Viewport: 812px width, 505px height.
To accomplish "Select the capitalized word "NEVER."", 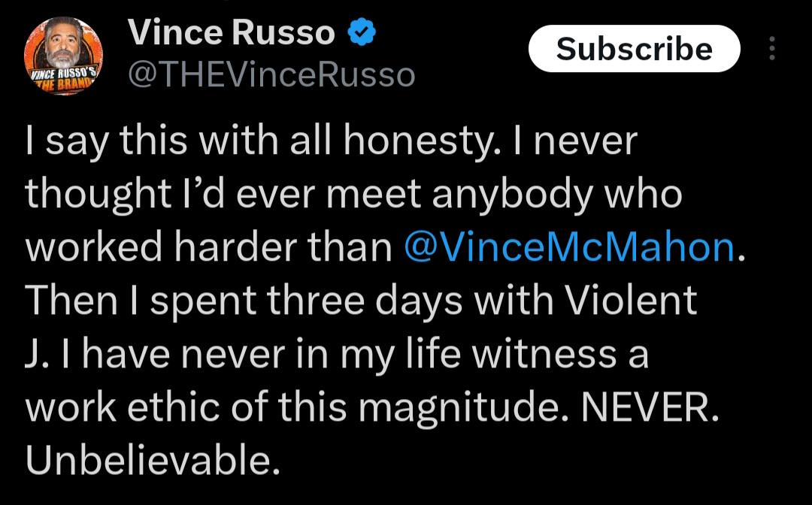I will [x=651, y=408].
